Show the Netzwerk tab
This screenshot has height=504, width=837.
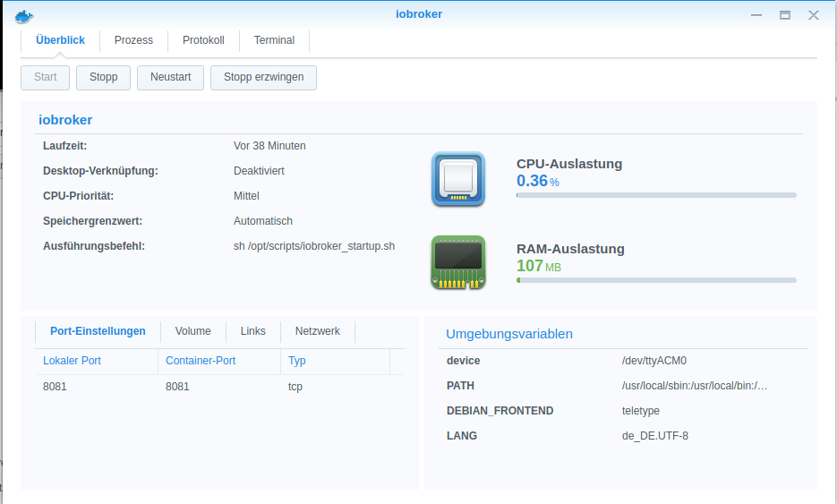pyautogui.click(x=318, y=331)
